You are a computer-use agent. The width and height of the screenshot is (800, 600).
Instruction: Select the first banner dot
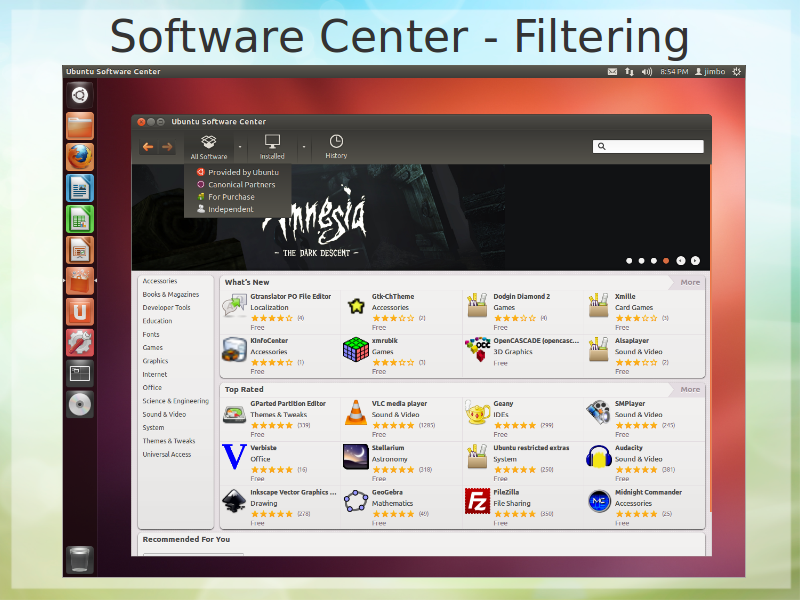tap(629, 261)
